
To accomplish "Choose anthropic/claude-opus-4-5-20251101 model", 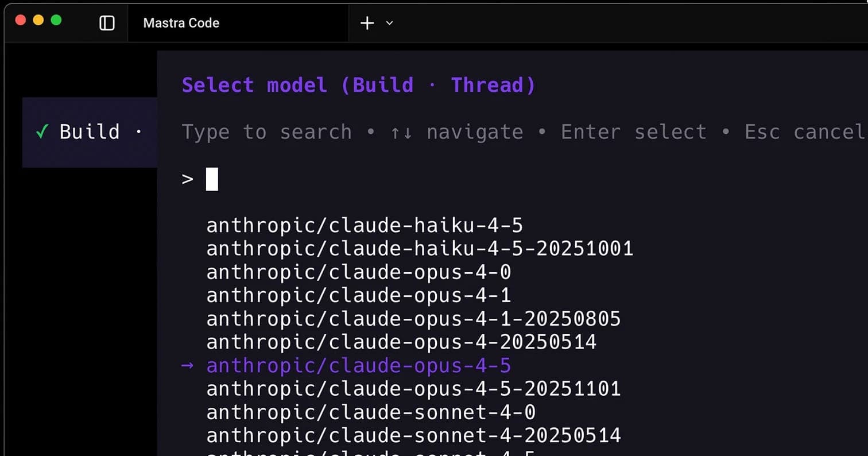I will click(x=413, y=388).
